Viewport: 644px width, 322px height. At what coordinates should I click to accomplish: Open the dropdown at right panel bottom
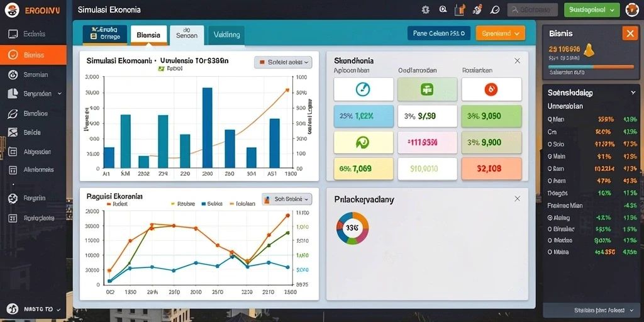pos(590,311)
